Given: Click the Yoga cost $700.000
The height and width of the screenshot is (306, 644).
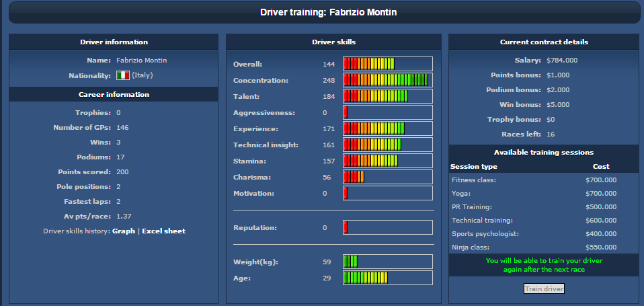Looking at the screenshot, I should coord(601,194).
